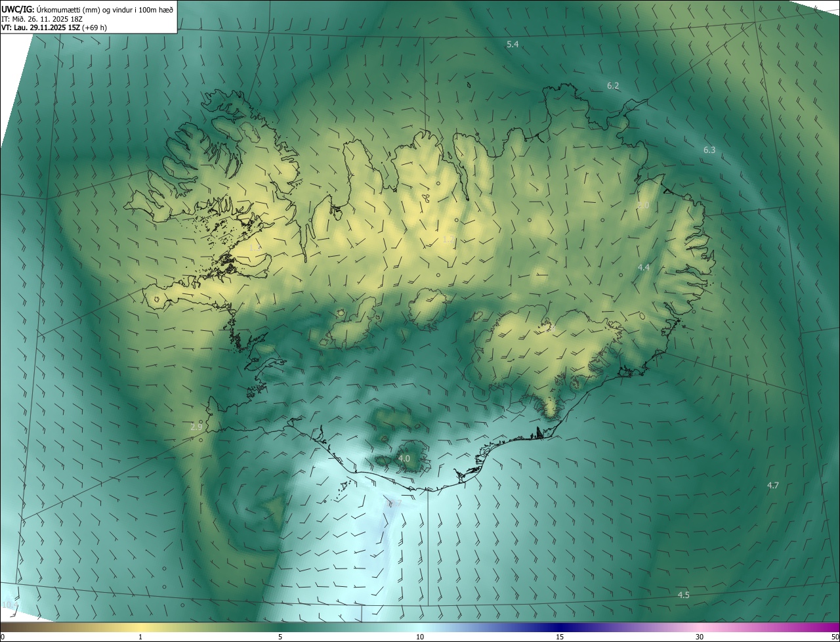Click the 50 tick label on the color scale

[835, 637]
